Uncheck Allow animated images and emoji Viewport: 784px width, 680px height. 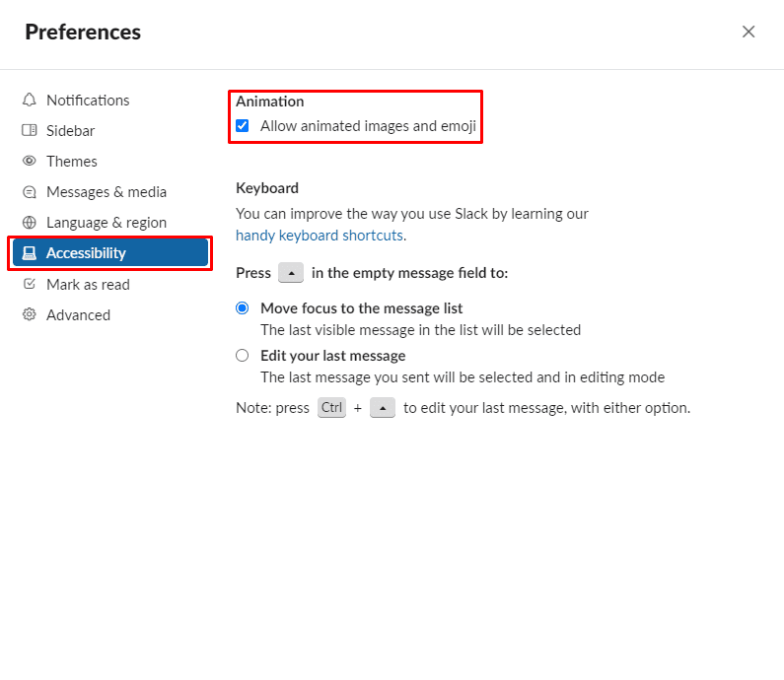click(x=243, y=125)
